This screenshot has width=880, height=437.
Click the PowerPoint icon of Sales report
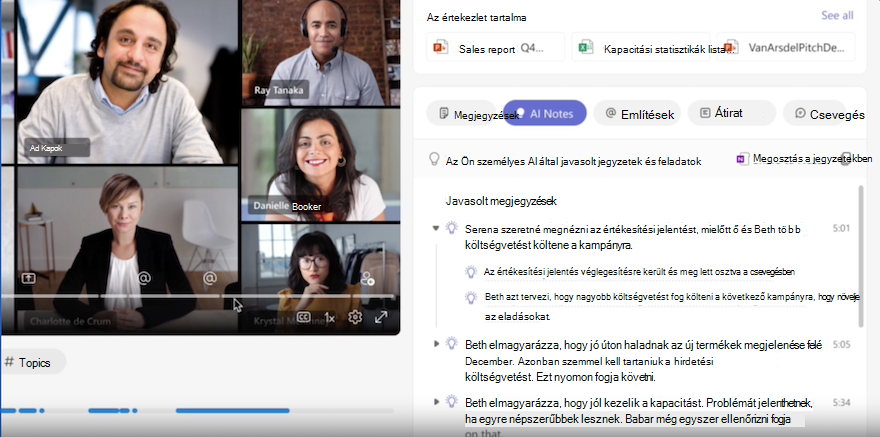click(441, 48)
